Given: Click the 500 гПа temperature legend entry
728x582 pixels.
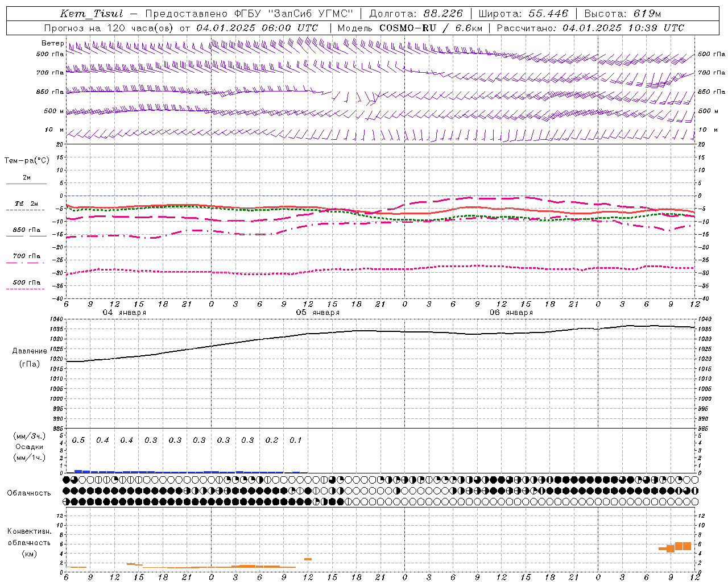Looking at the screenshot, I should (27, 282).
